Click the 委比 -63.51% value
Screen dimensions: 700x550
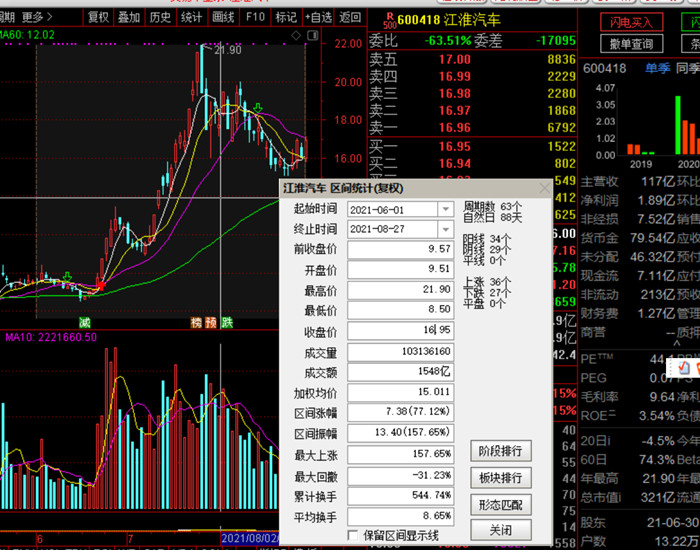(x=448, y=41)
